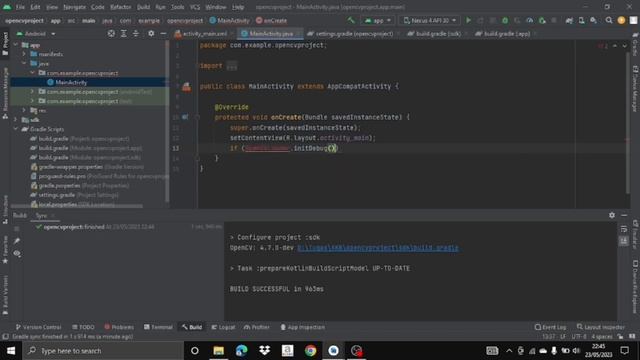This screenshot has width=640, height=360.
Task: Open the VCS menu
Action: [195, 7]
